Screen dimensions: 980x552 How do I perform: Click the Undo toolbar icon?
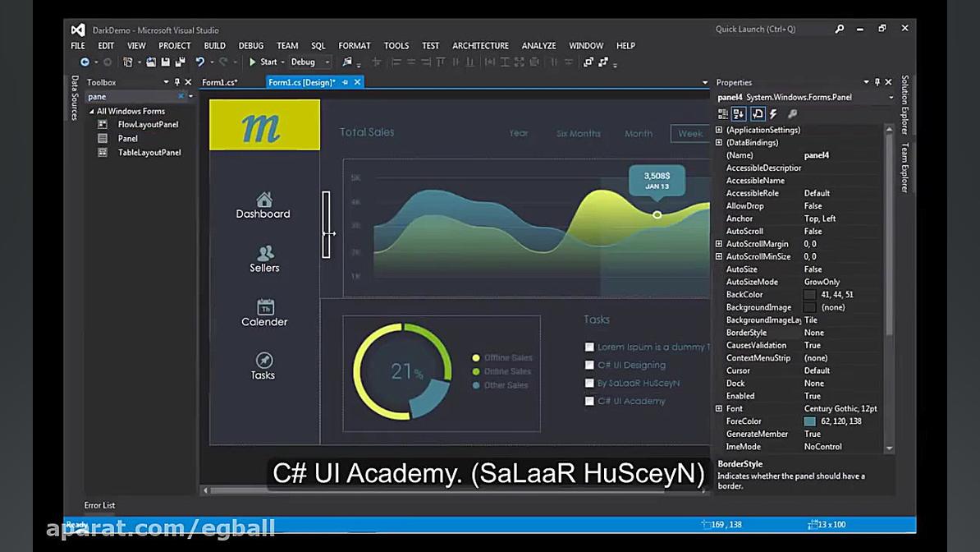pyautogui.click(x=200, y=62)
